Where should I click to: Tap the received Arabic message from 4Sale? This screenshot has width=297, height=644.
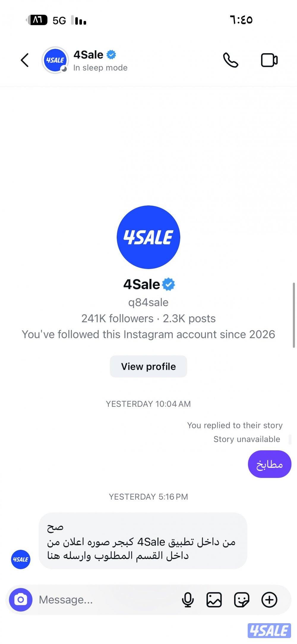pos(143,541)
